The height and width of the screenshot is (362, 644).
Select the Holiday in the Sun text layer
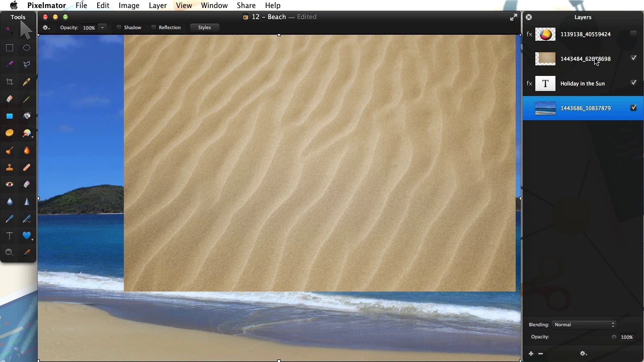pyautogui.click(x=583, y=83)
